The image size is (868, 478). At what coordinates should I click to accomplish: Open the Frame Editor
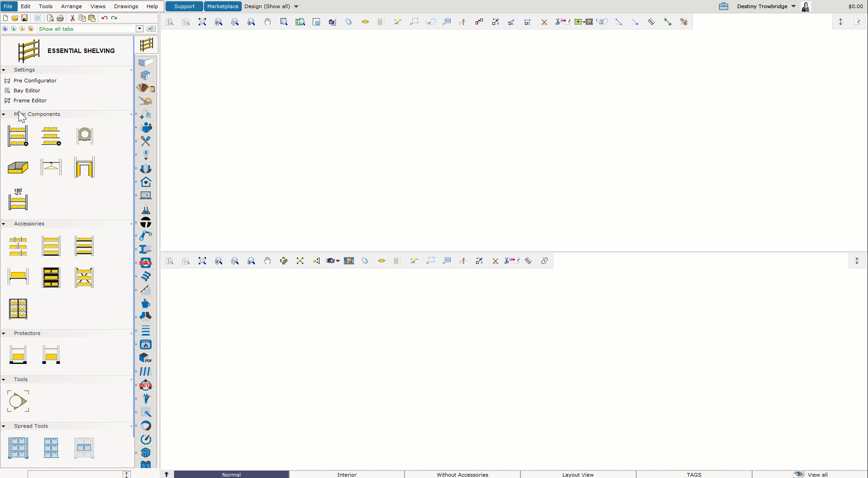click(x=30, y=100)
